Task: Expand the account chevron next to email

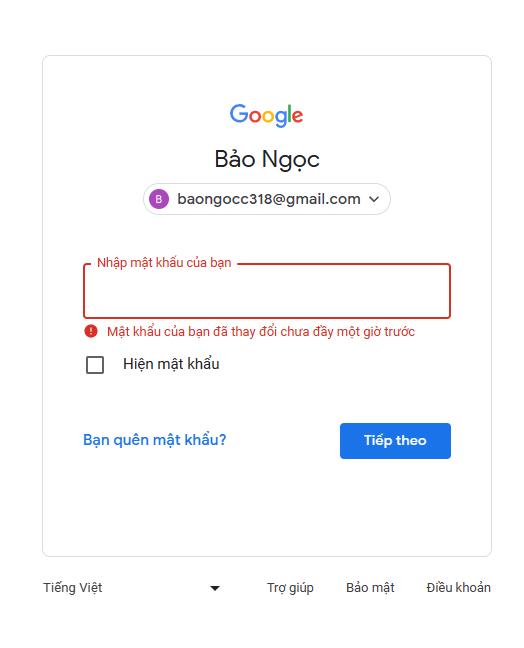Action: (x=374, y=199)
